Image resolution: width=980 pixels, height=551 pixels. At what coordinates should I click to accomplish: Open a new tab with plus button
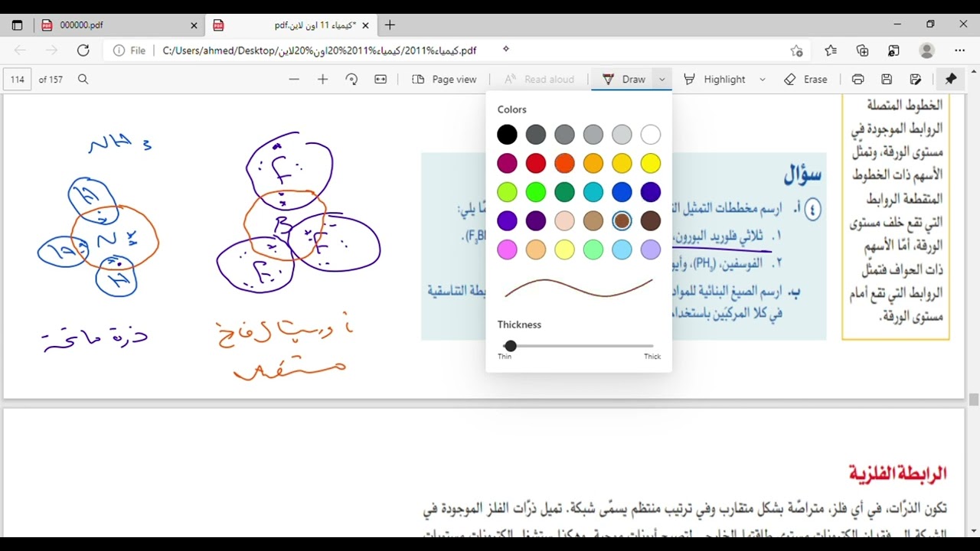click(390, 25)
